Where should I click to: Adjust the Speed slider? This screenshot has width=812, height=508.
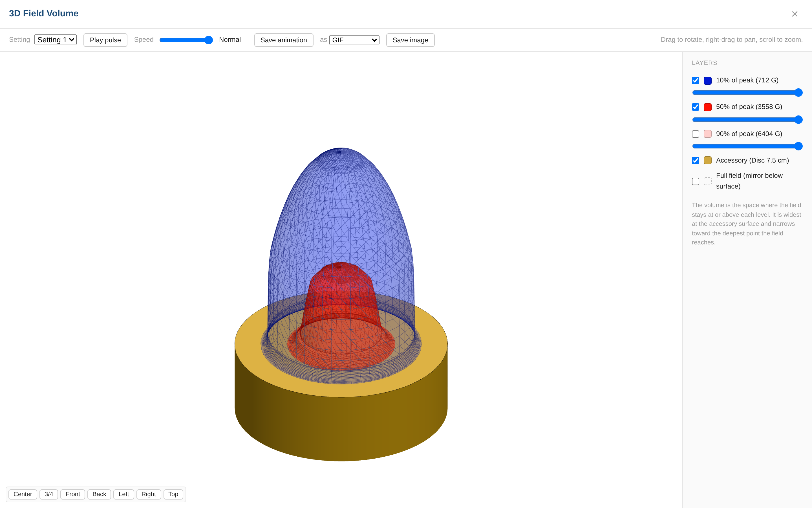coord(186,40)
